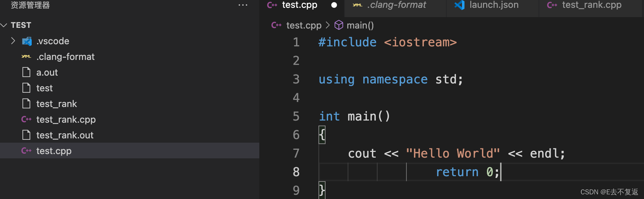Click main() in the breadcrumb bar
This screenshot has height=199, width=644.
point(360,25)
